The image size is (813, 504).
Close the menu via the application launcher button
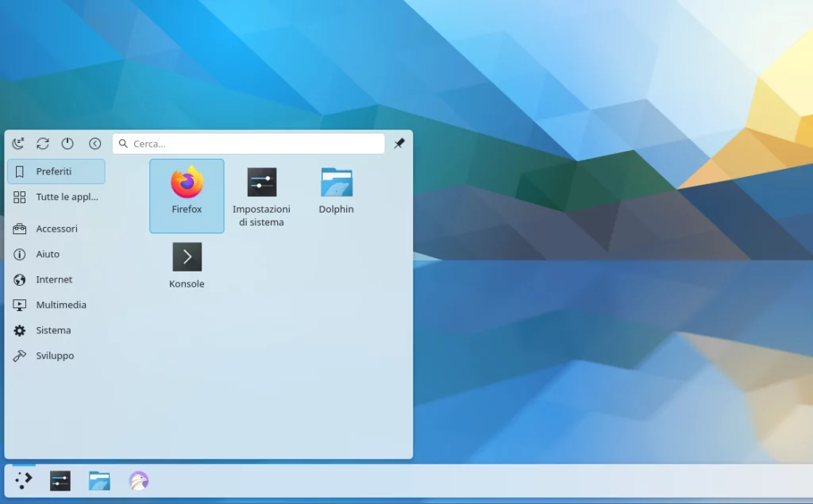[24, 480]
